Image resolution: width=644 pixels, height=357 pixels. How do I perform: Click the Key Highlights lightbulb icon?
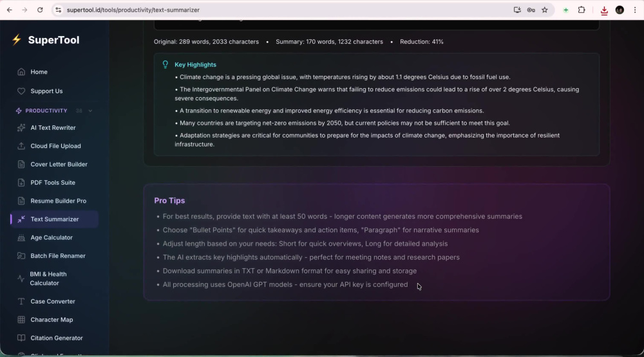pos(165,64)
